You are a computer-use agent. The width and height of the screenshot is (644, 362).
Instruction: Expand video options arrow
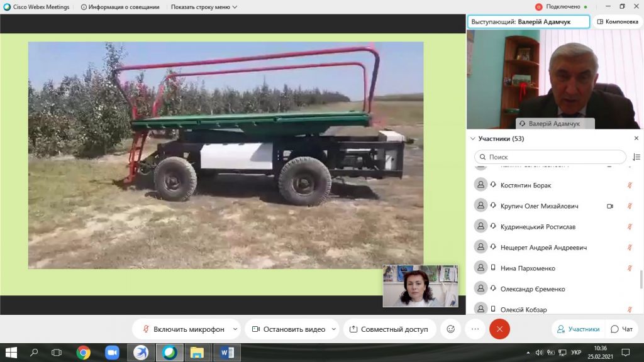[x=333, y=329]
